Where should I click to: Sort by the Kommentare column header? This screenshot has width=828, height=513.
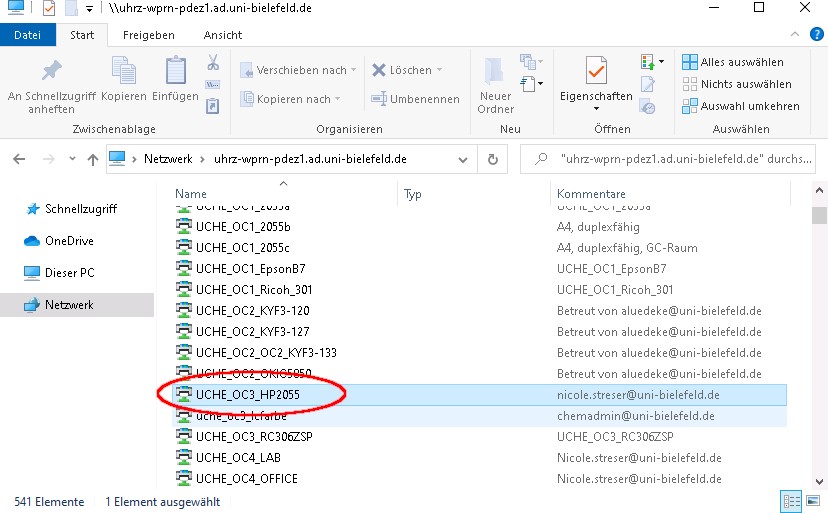point(592,193)
